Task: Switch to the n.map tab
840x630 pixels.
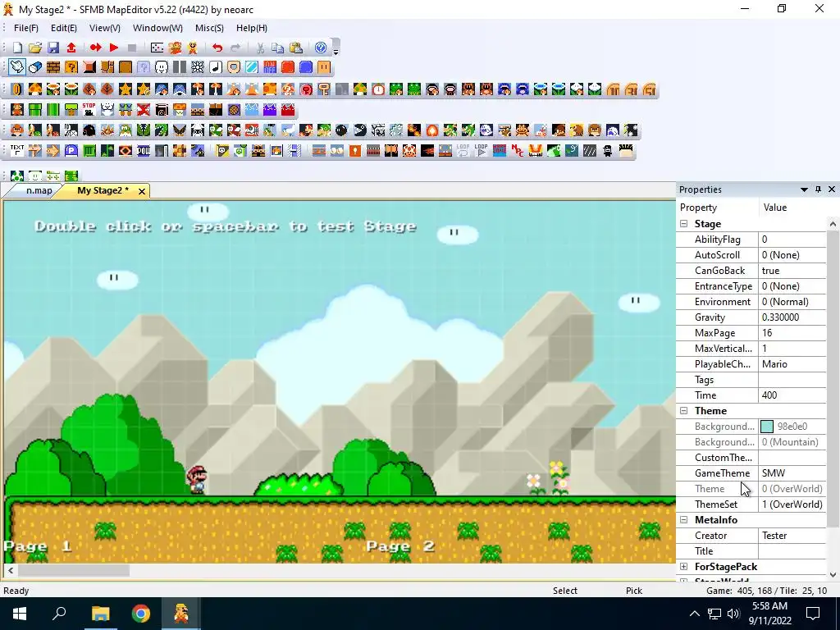Action: pyautogui.click(x=39, y=190)
